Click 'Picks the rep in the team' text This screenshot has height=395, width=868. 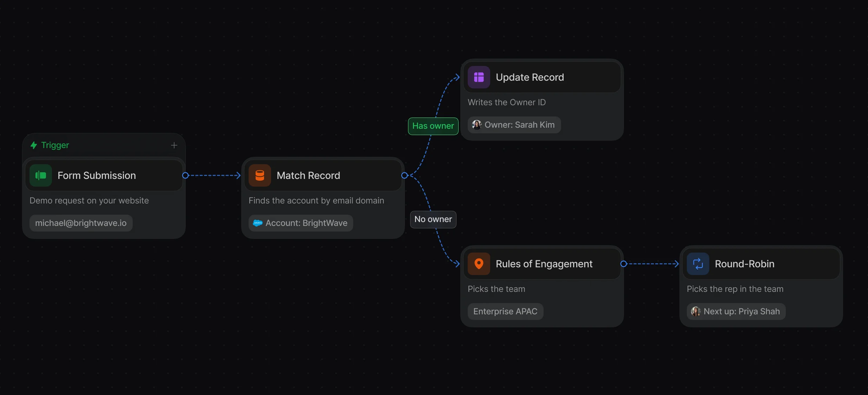(x=735, y=289)
